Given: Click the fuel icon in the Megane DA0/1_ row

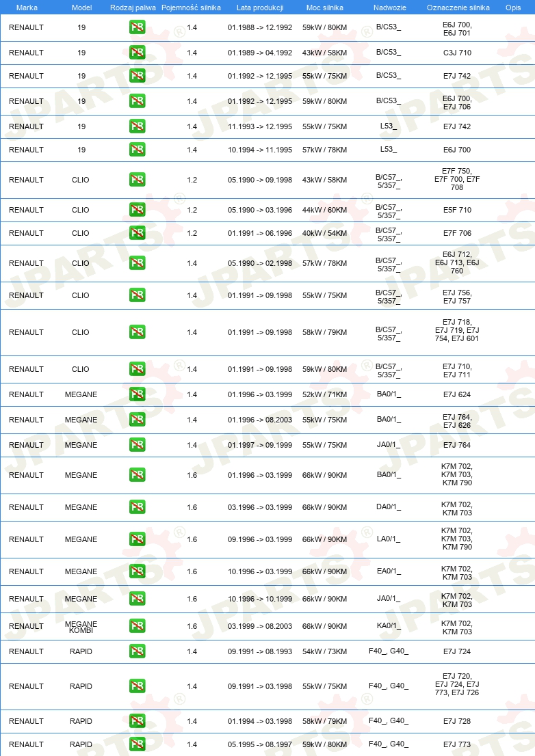Looking at the screenshot, I should click(138, 507).
